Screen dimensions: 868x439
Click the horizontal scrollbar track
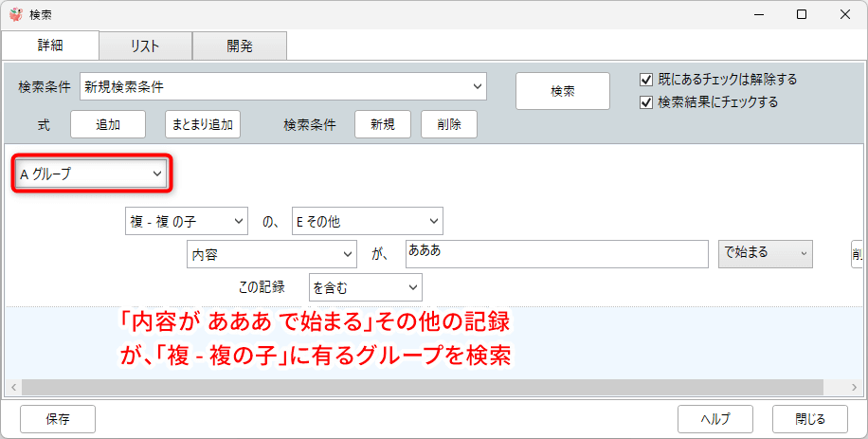point(426,387)
